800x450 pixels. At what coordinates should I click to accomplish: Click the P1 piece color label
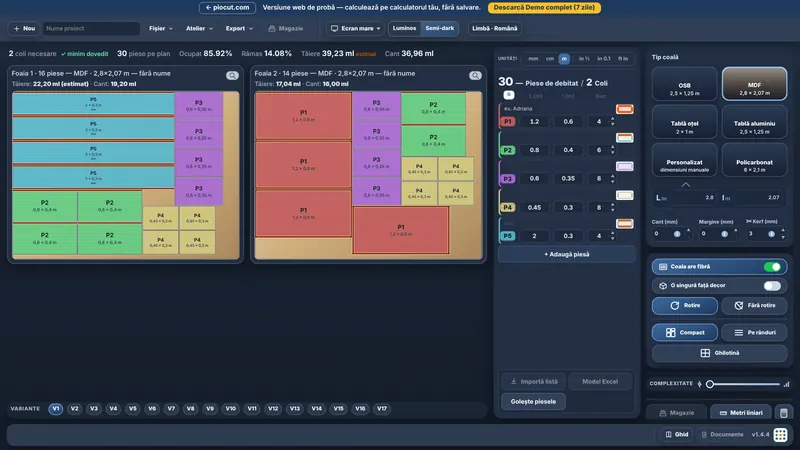508,121
